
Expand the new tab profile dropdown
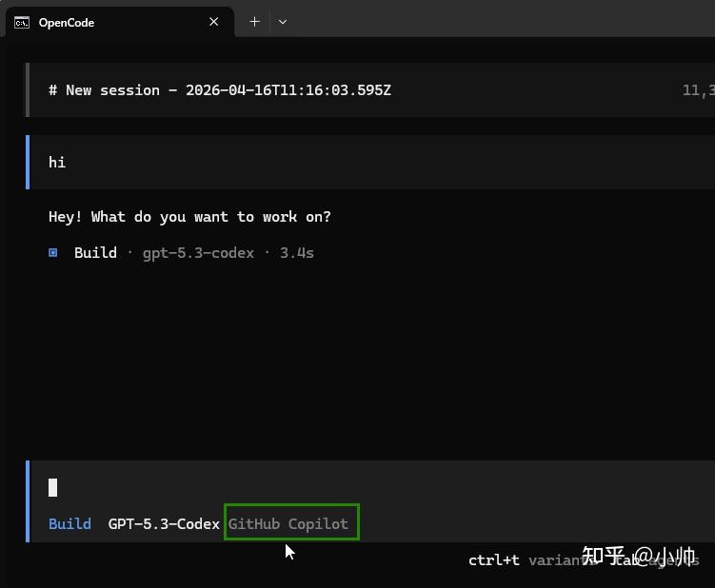(x=283, y=22)
